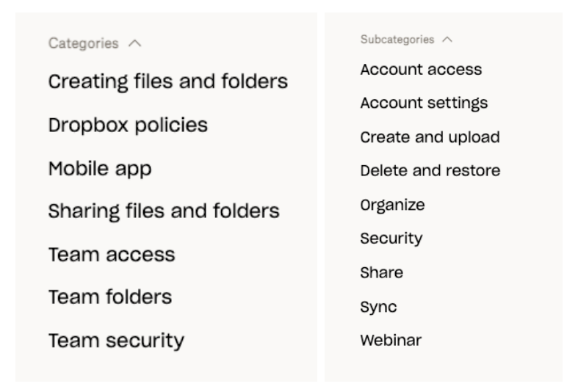Viewport: 578px width, 392px height.
Task: Open the Team folders category
Action: click(110, 297)
